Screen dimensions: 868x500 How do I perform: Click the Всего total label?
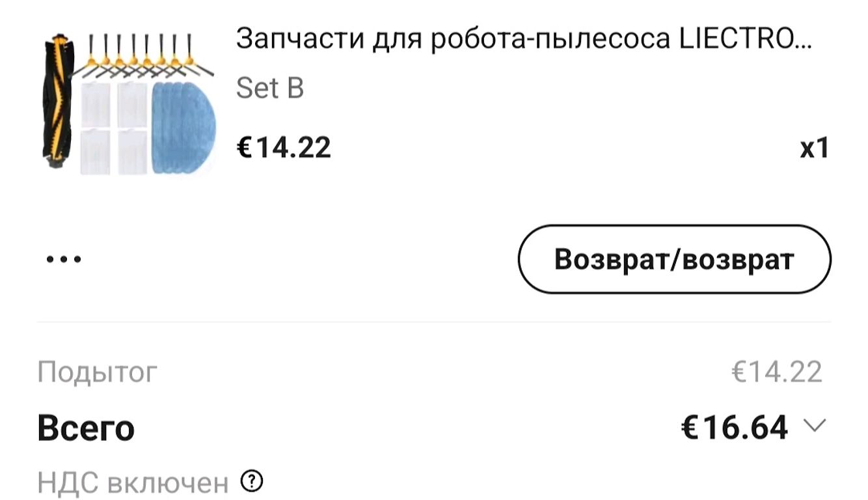(x=86, y=428)
